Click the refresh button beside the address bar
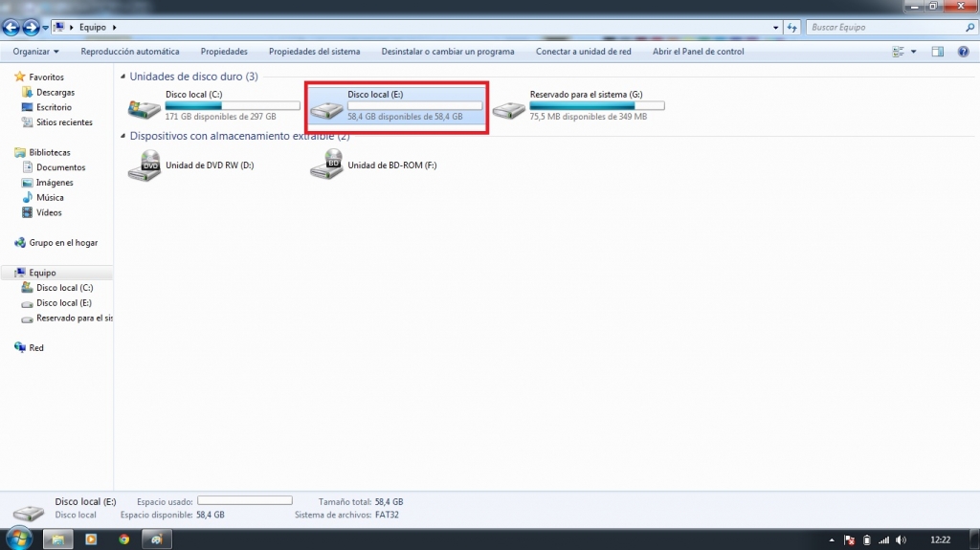Screen dimensions: 980x550 click(791, 28)
